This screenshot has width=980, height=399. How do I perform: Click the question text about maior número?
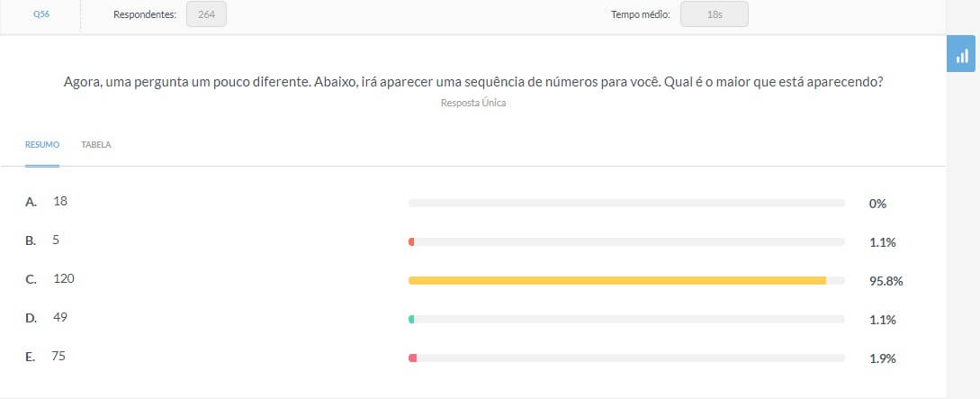pyautogui.click(x=473, y=83)
